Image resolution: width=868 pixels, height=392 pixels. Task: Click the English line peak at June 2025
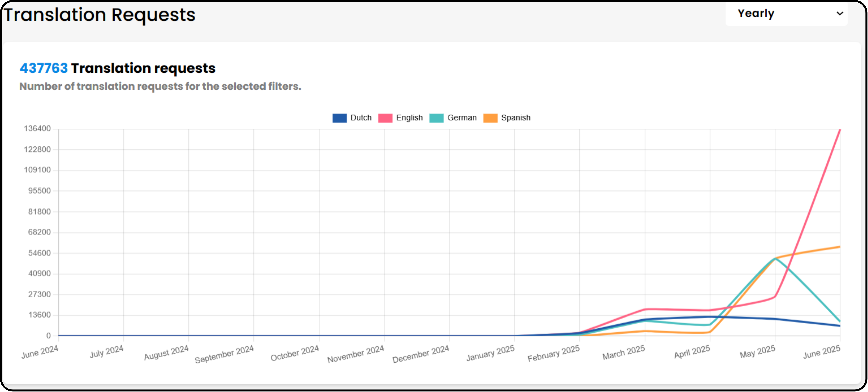[x=840, y=130]
